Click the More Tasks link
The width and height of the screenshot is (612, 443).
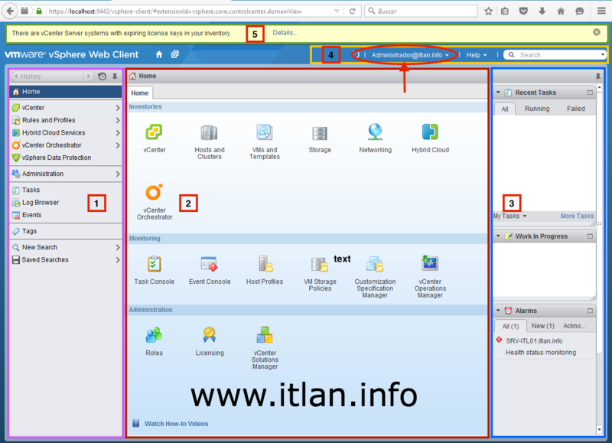coord(577,216)
